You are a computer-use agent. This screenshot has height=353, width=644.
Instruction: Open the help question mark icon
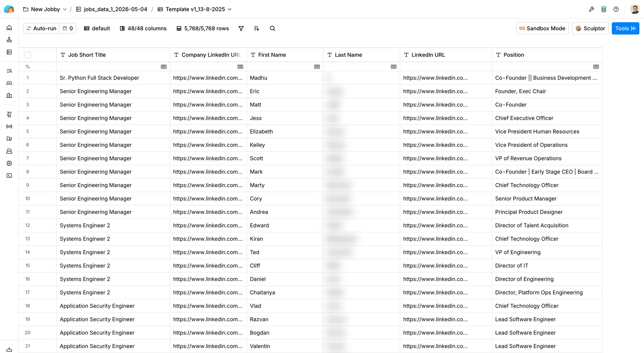(x=616, y=9)
